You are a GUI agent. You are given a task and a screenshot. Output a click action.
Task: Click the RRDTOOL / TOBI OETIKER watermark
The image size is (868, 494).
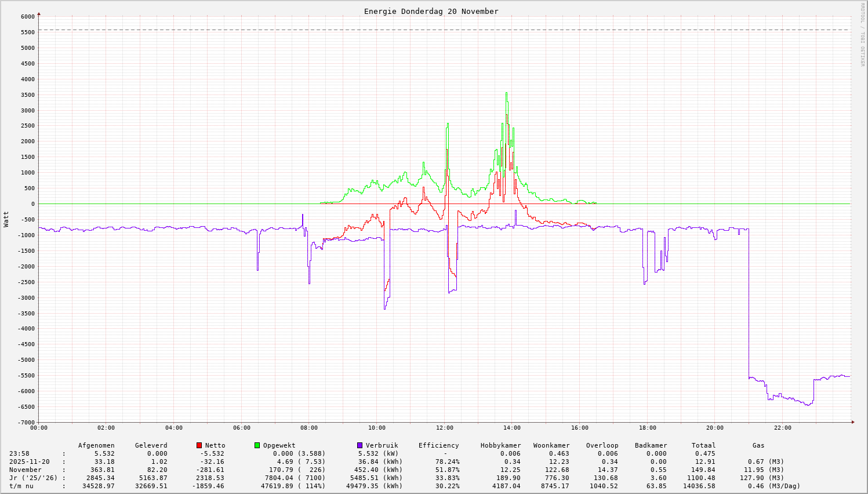coord(862,34)
